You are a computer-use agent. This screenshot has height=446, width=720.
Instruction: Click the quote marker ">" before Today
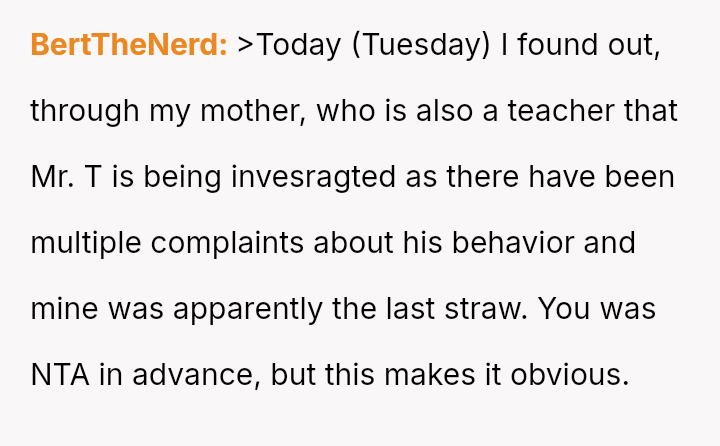[246, 45]
